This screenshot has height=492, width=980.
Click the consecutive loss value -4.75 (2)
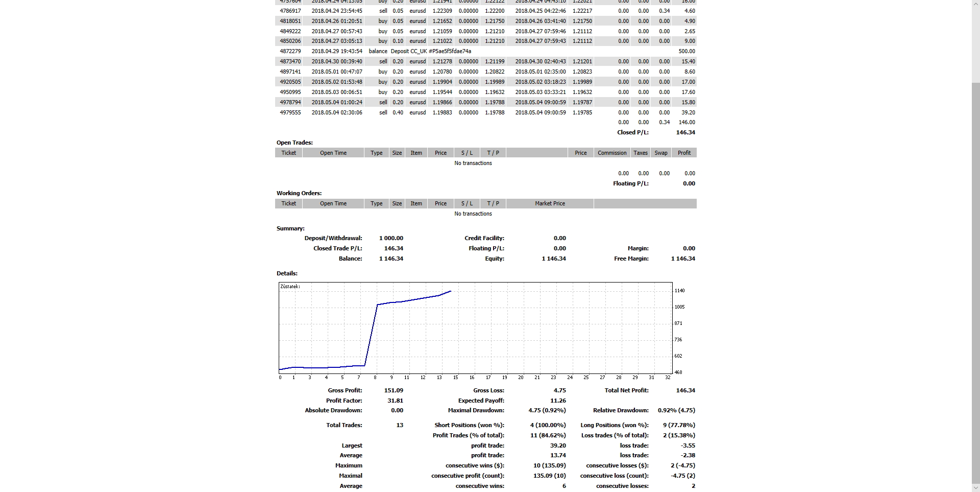coord(683,476)
